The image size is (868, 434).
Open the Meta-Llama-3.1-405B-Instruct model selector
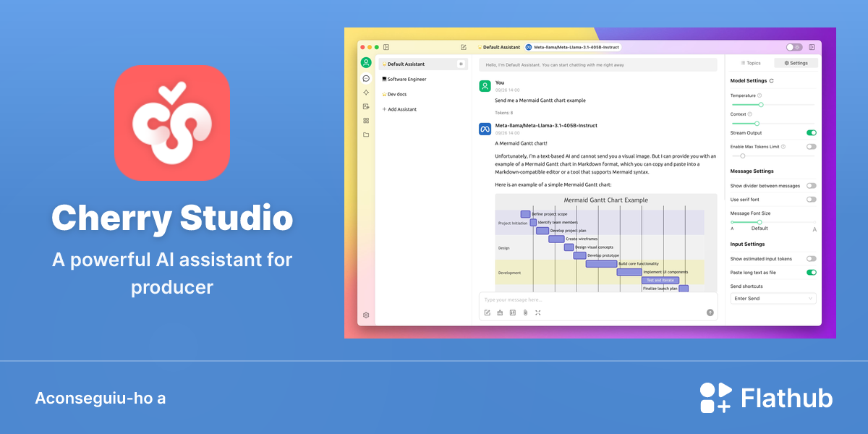(x=572, y=47)
